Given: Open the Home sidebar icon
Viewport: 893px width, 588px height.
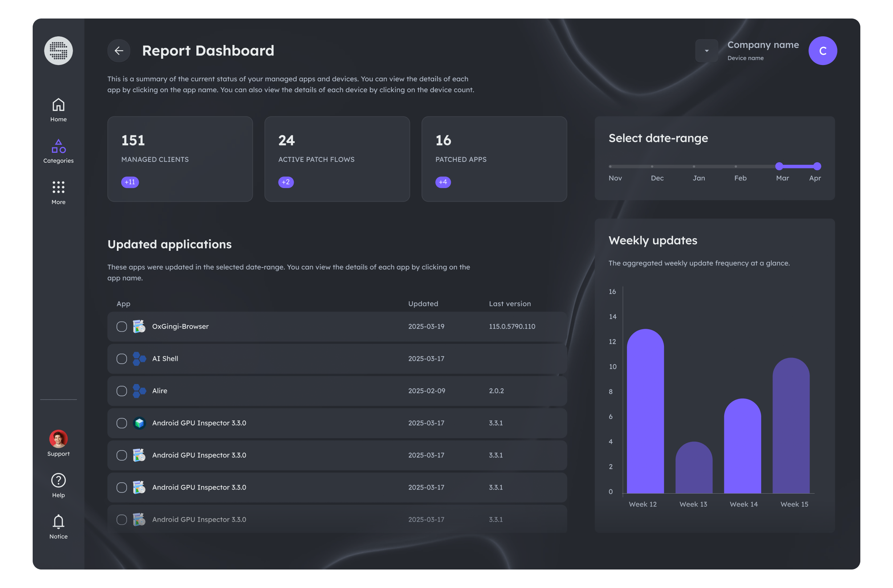Looking at the screenshot, I should [58, 105].
